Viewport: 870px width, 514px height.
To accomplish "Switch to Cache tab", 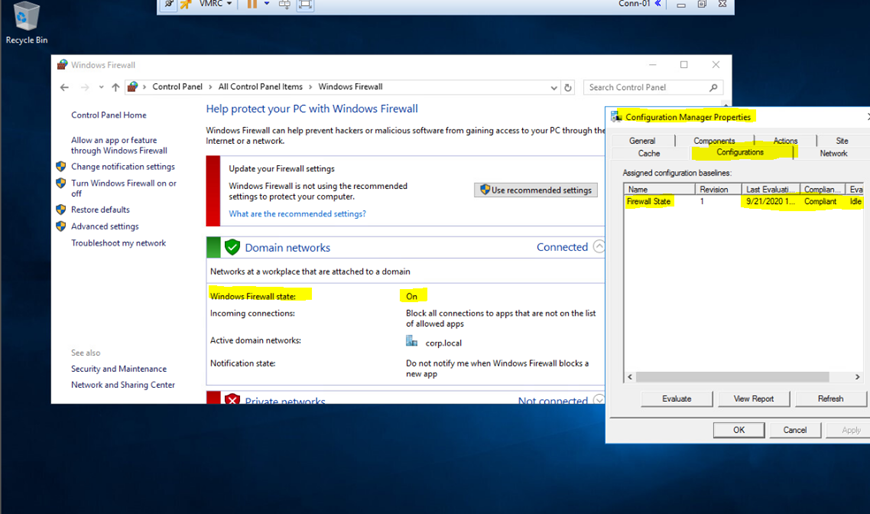I will coord(649,153).
